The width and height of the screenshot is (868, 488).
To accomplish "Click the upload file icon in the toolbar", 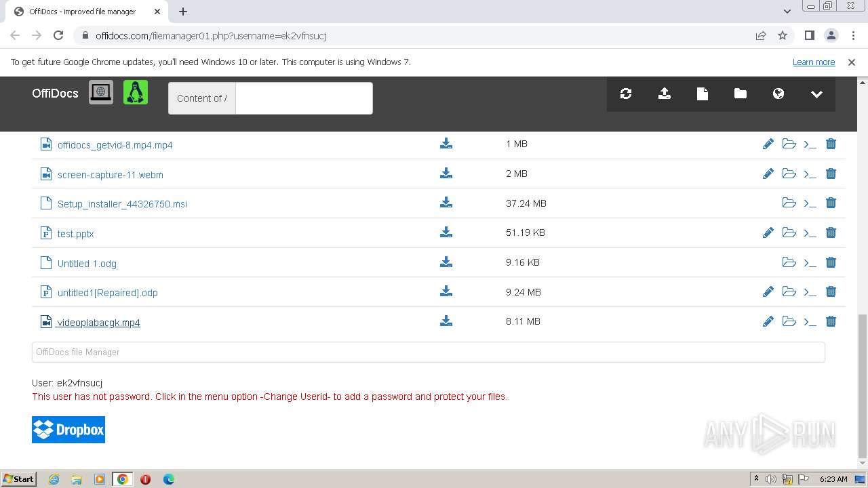I will 665,94.
